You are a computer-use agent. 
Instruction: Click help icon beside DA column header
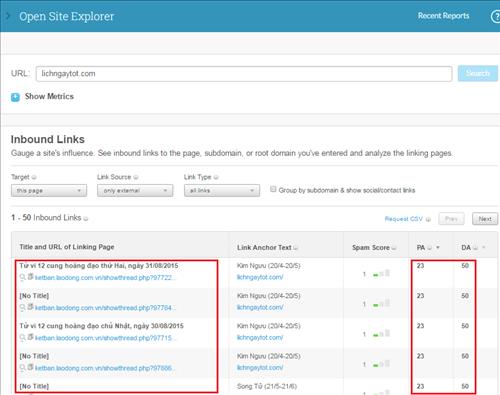pos(476,248)
